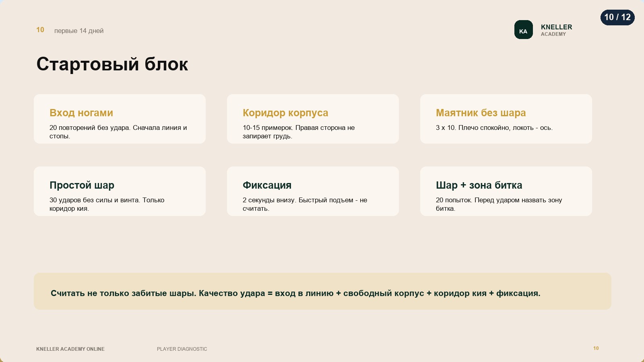This screenshot has width=644, height=362.
Task: Click the 'Шар + зона битка' heading
Action: (x=479, y=185)
